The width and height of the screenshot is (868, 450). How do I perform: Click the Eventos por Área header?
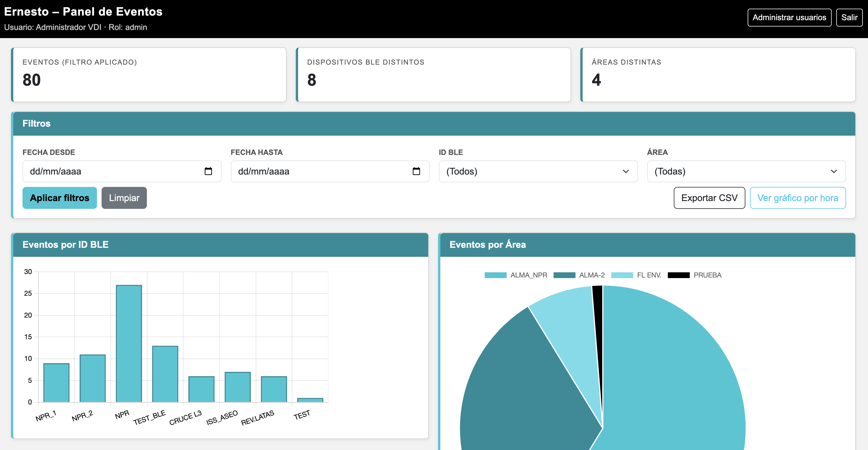pos(648,245)
